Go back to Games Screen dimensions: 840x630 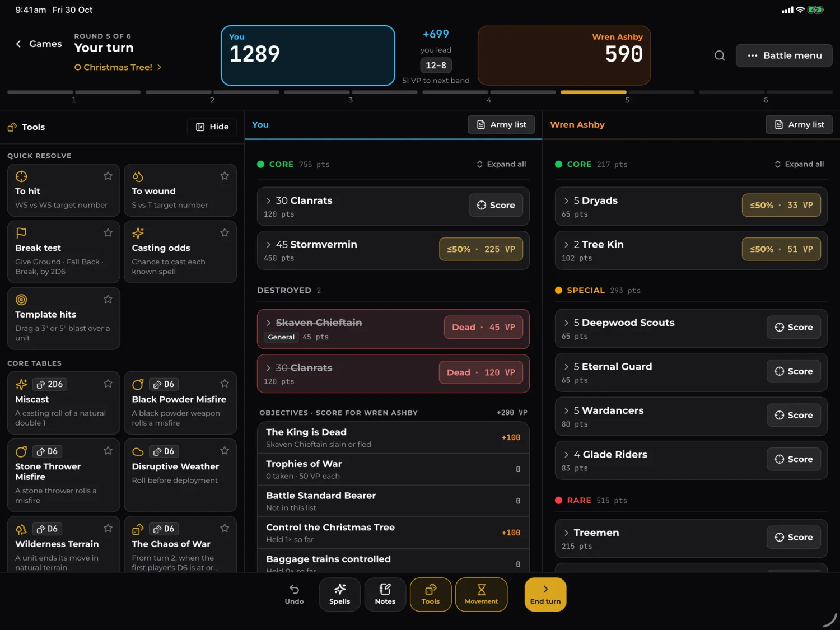[x=39, y=44]
